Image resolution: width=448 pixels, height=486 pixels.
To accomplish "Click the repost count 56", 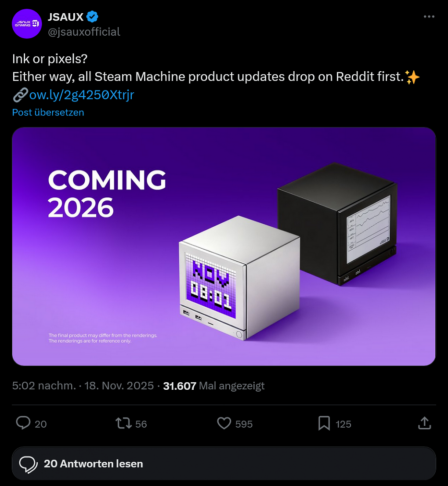I will 141,424.
